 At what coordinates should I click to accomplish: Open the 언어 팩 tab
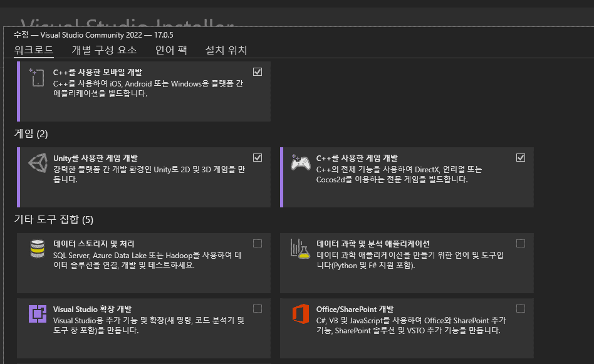tap(171, 50)
